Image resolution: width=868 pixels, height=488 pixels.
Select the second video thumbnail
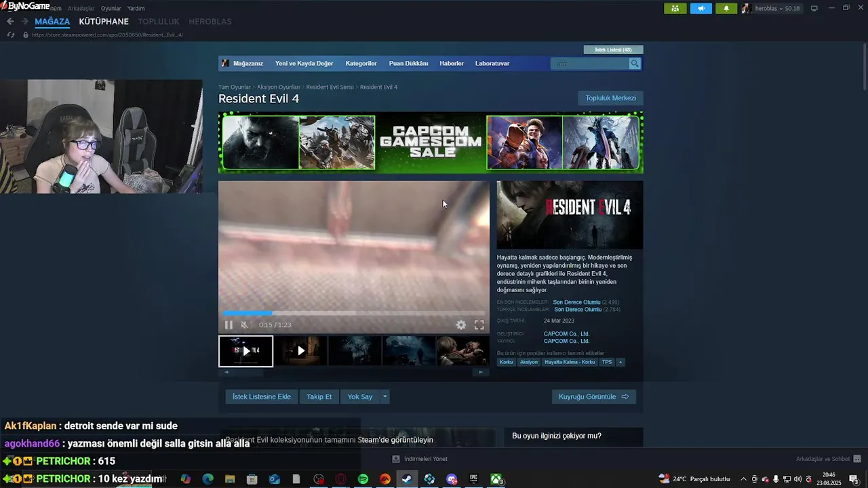click(300, 351)
